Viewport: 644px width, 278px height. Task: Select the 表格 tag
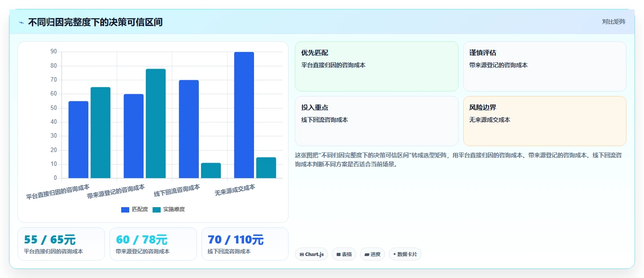coord(344,254)
